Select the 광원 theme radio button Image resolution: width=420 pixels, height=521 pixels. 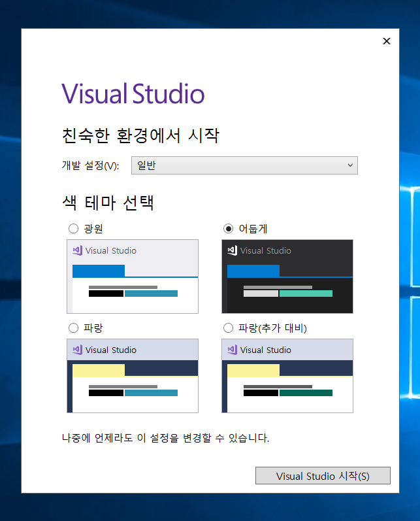click(73, 229)
